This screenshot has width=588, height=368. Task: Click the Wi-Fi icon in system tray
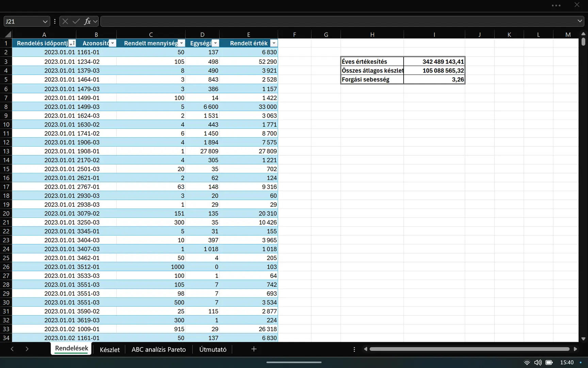pos(527,363)
